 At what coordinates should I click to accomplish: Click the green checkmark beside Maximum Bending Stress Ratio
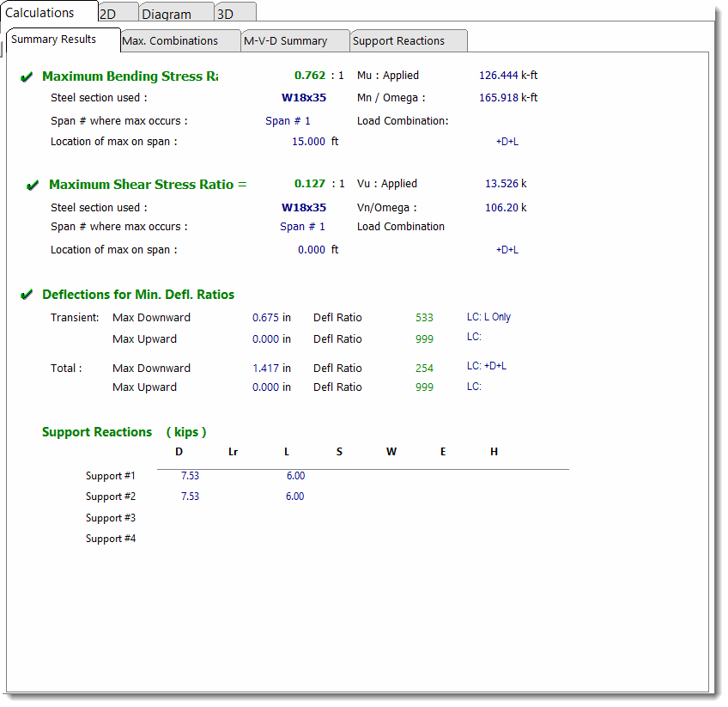(x=27, y=77)
